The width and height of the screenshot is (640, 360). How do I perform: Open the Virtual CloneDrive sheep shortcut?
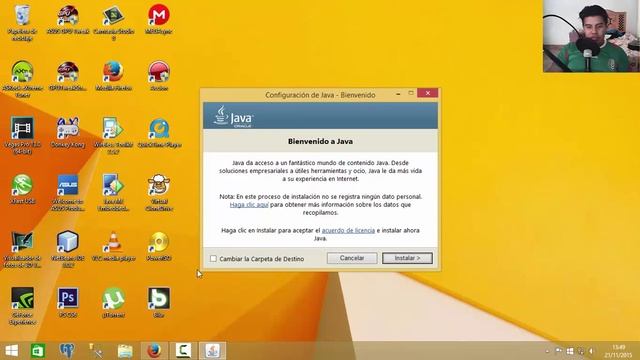point(159,193)
